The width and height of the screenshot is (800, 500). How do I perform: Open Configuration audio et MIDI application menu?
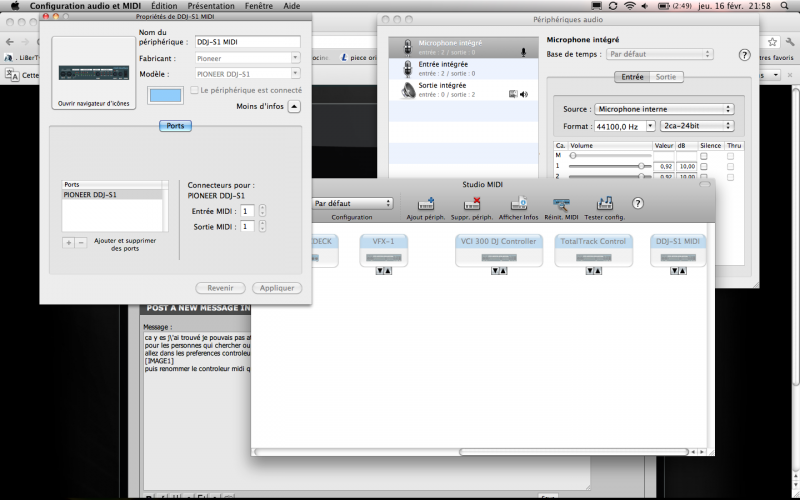point(85,6)
